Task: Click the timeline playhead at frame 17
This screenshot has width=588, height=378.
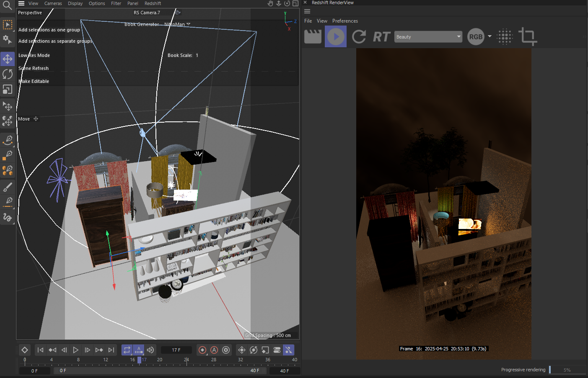Action: (139, 360)
